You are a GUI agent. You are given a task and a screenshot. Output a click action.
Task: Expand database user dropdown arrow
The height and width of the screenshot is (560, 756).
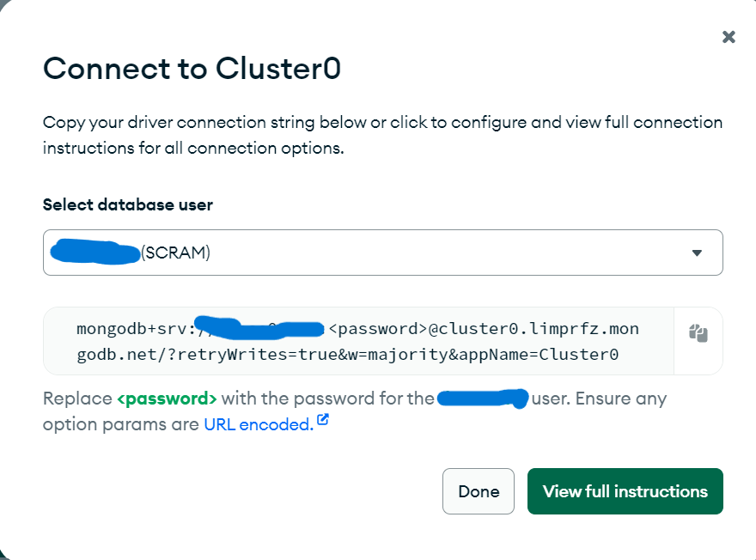tap(697, 253)
